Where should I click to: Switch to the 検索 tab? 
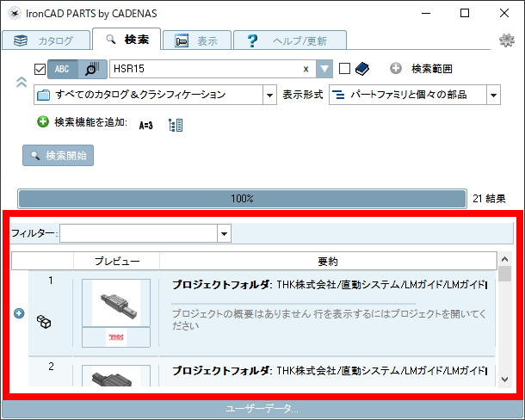(127, 40)
